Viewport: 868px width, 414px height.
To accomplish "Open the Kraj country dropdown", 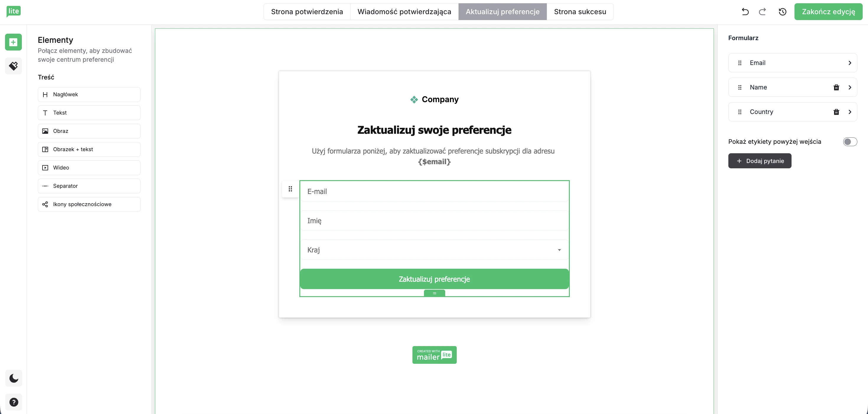I will [559, 250].
